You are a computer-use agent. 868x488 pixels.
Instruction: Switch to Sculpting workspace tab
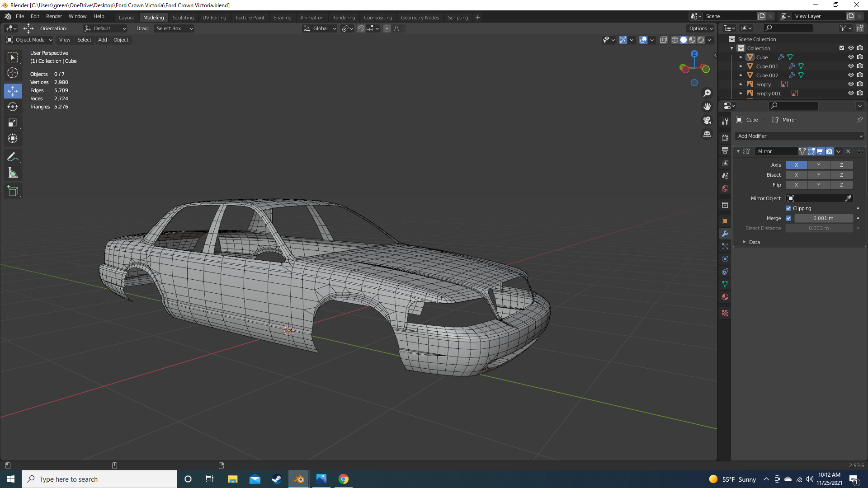183,18
